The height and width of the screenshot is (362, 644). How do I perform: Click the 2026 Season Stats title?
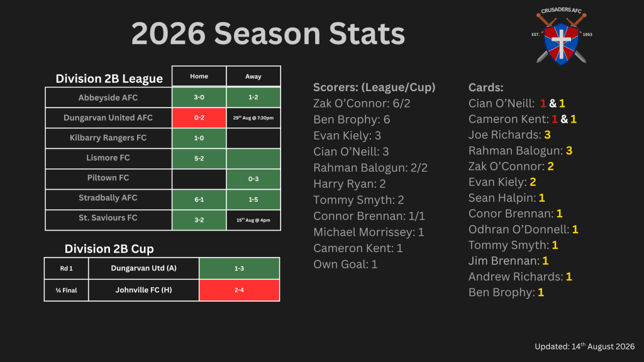pos(268,33)
